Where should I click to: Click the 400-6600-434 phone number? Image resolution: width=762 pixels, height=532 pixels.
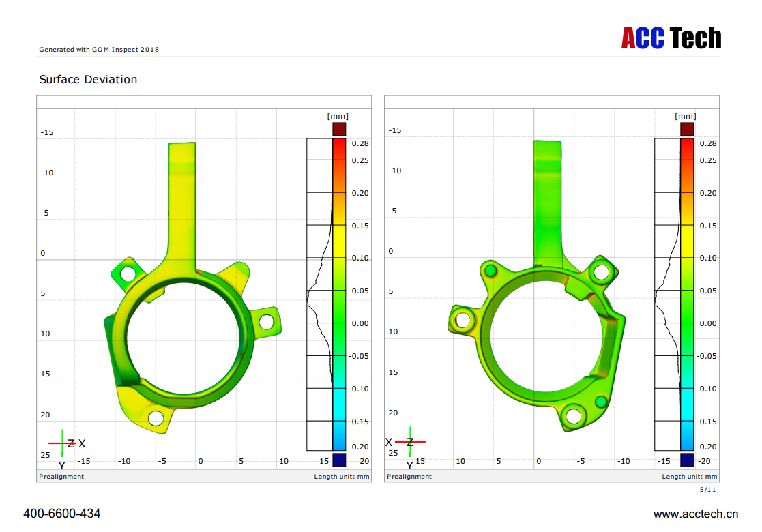62,514
